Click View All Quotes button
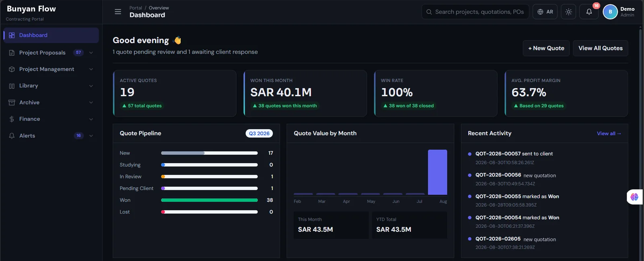Viewport: 644px width, 261px height. 601,48
